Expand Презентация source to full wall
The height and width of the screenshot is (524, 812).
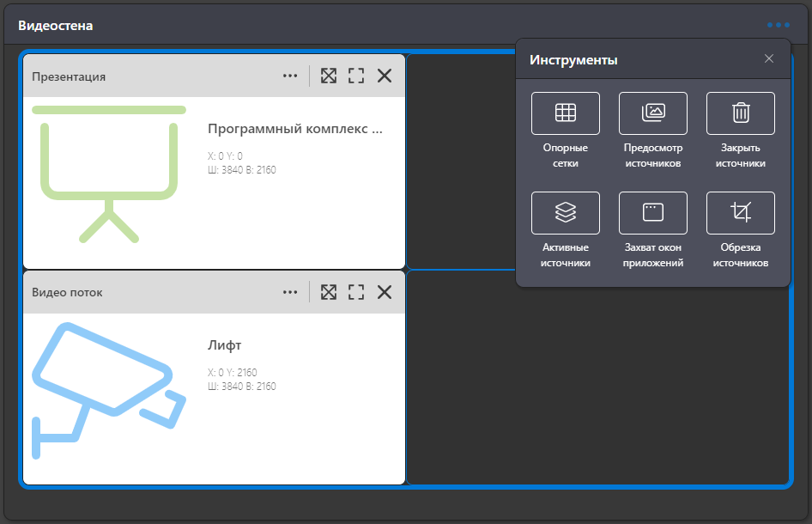point(329,76)
